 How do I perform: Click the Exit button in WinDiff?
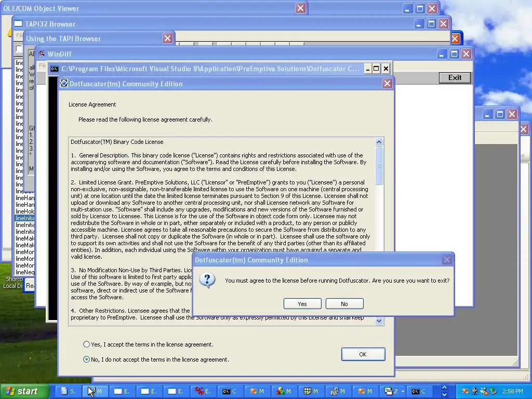point(455,78)
